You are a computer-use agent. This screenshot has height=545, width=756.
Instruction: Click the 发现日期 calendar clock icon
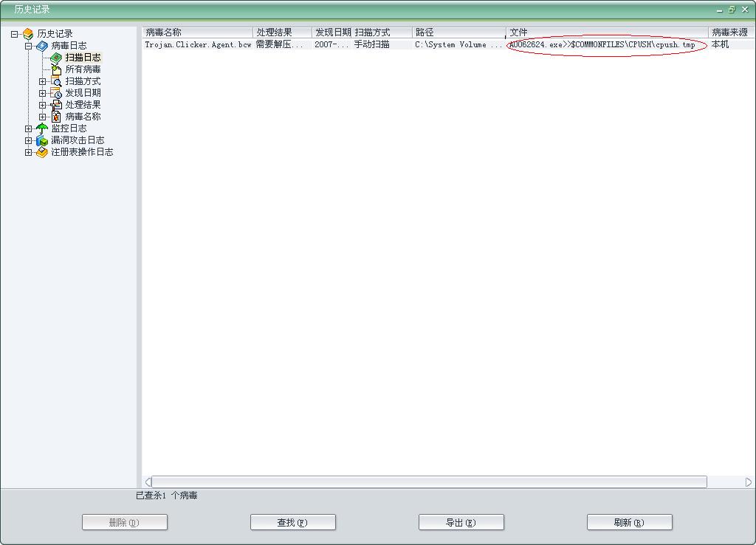(56, 93)
